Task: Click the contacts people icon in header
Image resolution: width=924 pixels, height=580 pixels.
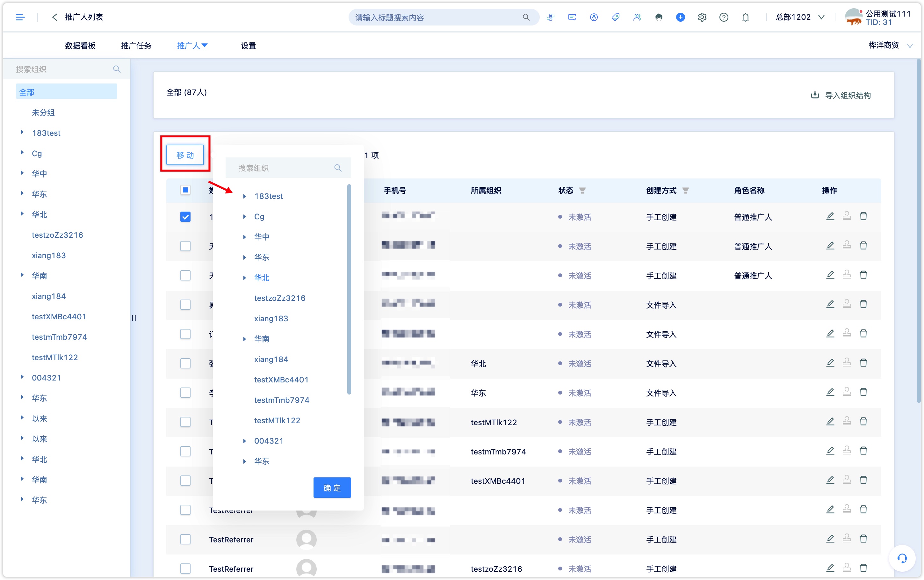Action: tap(637, 17)
